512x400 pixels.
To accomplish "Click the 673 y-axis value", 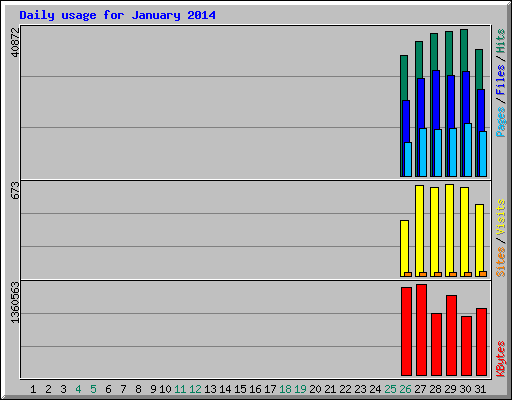I will 15,190.
